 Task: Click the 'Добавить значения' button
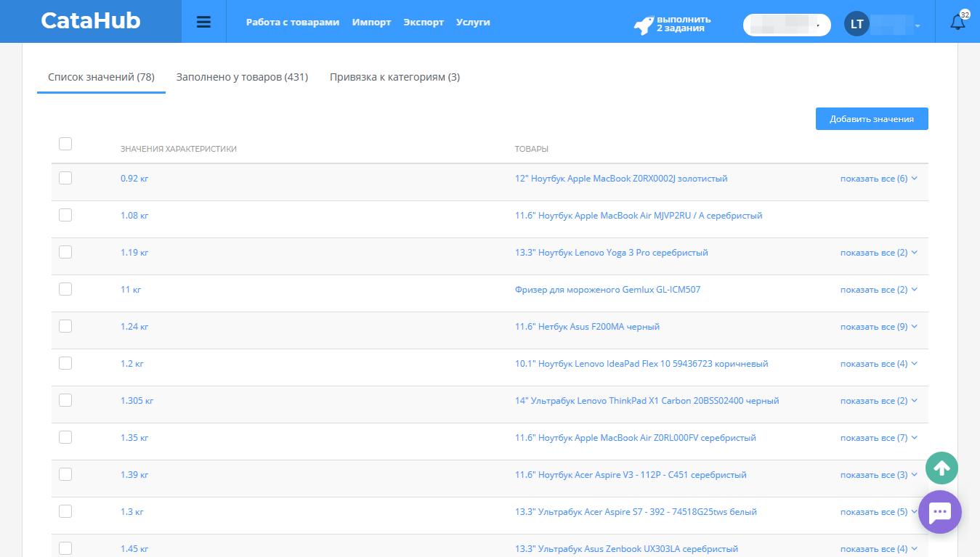coord(872,119)
